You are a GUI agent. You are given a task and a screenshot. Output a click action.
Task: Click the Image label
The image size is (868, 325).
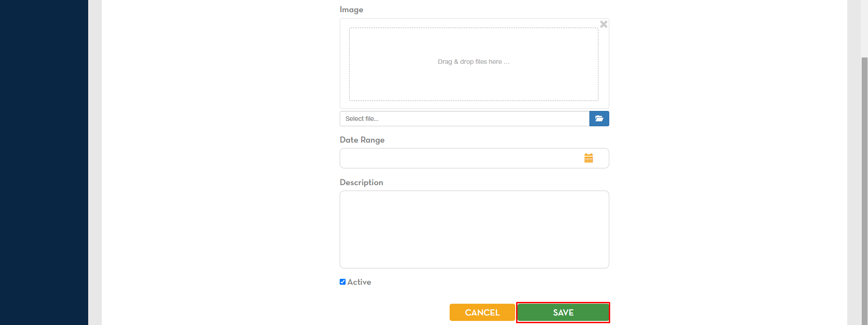[351, 10]
